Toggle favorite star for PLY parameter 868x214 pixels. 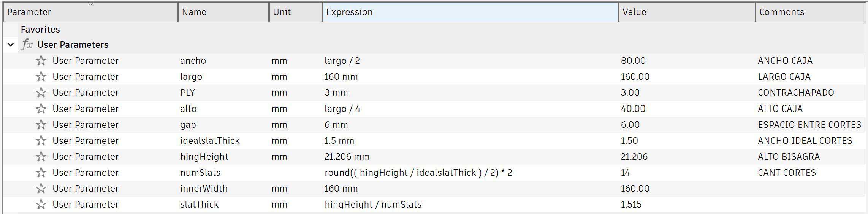point(41,93)
